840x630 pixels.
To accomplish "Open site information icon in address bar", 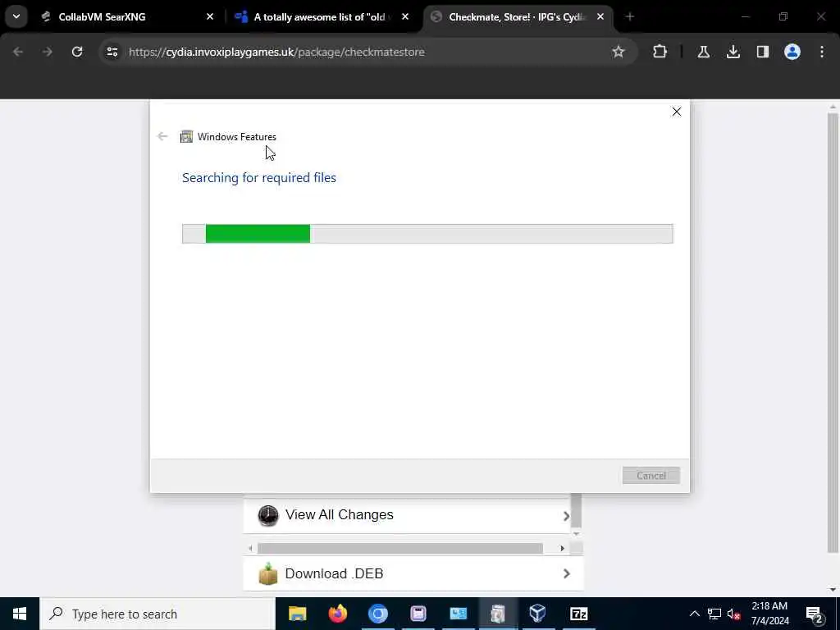I will (x=112, y=52).
